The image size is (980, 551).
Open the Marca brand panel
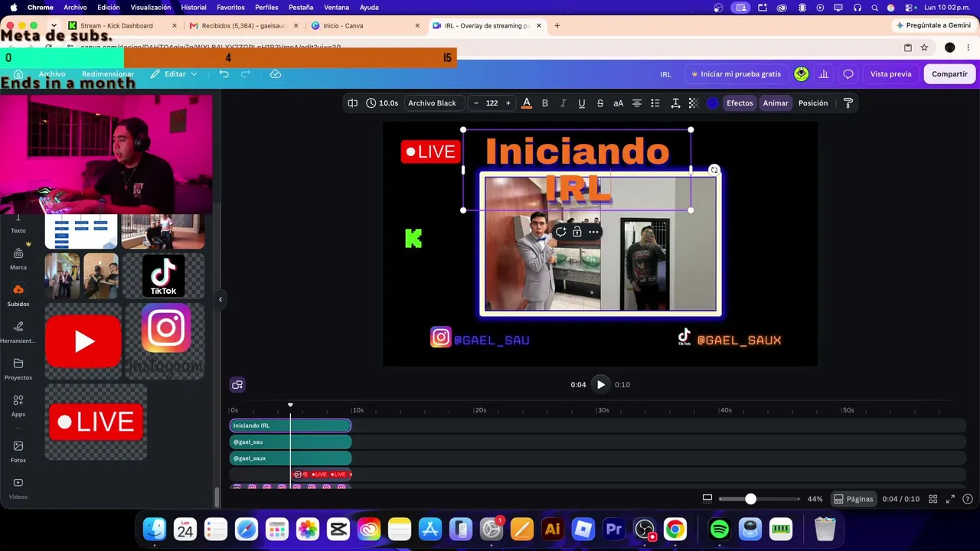pyautogui.click(x=18, y=258)
